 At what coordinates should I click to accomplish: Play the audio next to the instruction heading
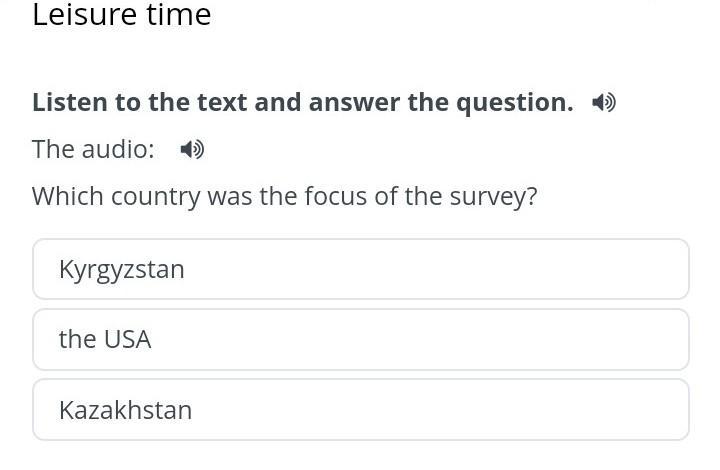click(x=603, y=102)
